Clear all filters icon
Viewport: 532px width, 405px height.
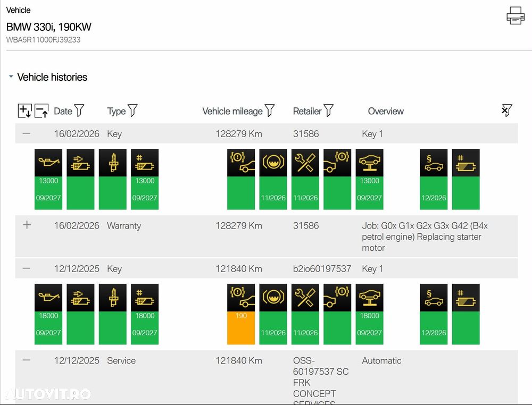click(x=507, y=111)
